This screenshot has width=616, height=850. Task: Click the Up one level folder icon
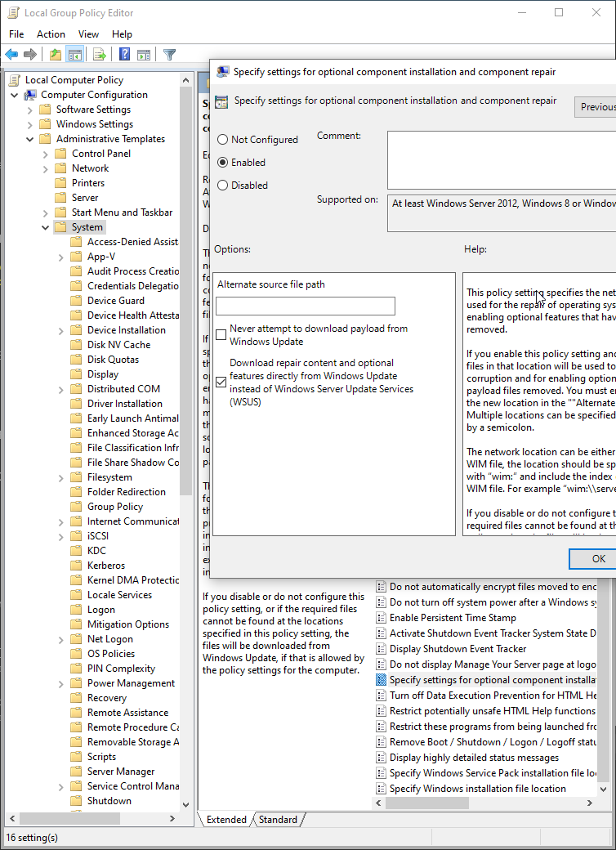[55, 55]
